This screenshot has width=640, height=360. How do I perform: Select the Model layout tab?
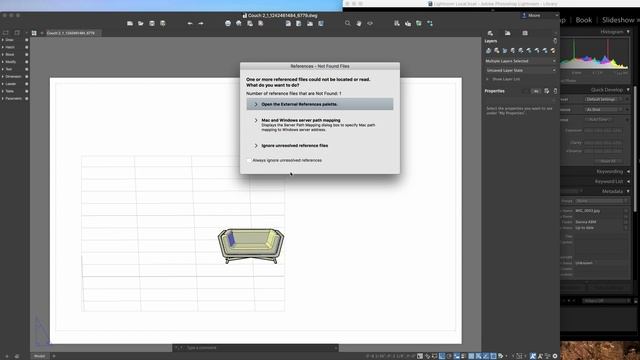(40, 356)
